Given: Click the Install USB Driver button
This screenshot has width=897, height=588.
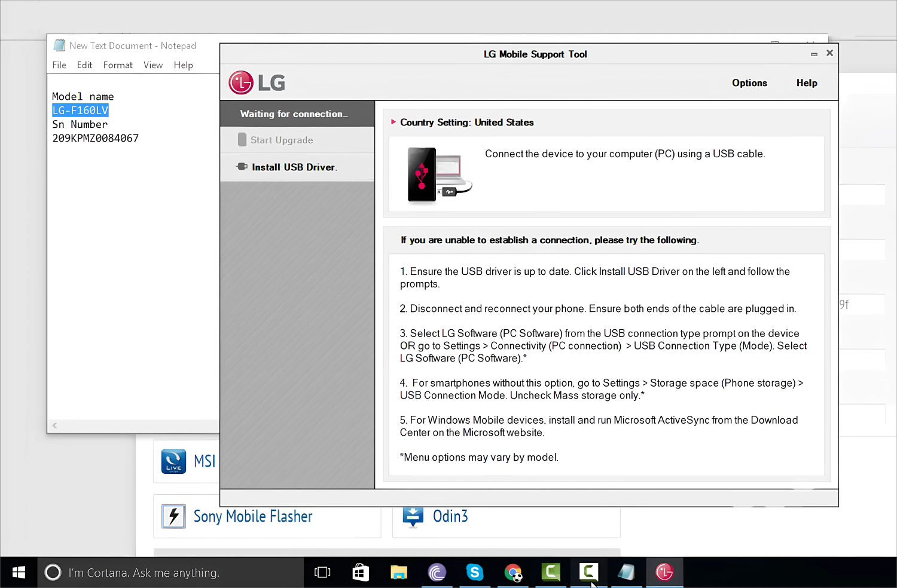Looking at the screenshot, I should click(297, 167).
